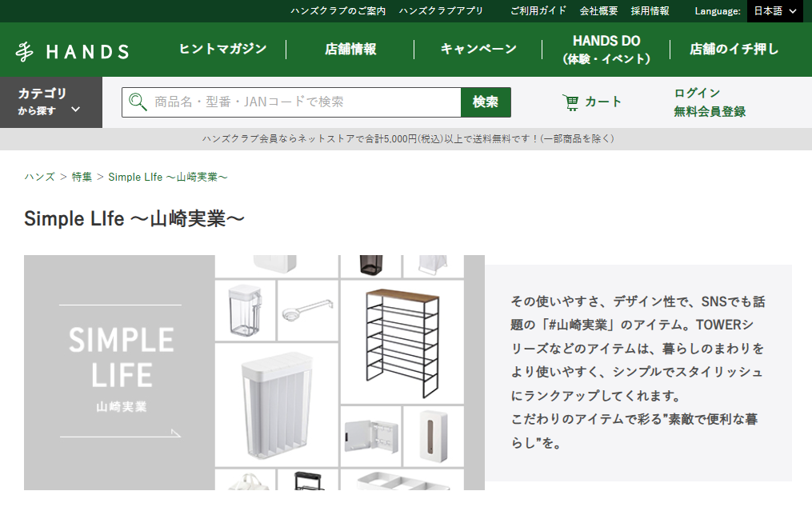Select 店舗情報 in the navigation bar
The width and height of the screenshot is (812, 507).
(350, 49)
